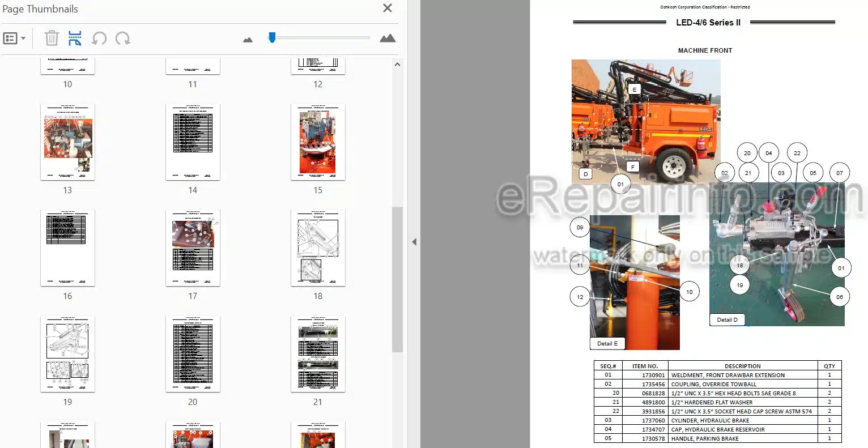Adjust the thumbnail size slider handle
Screen dimensions: 868x448
coord(272,37)
